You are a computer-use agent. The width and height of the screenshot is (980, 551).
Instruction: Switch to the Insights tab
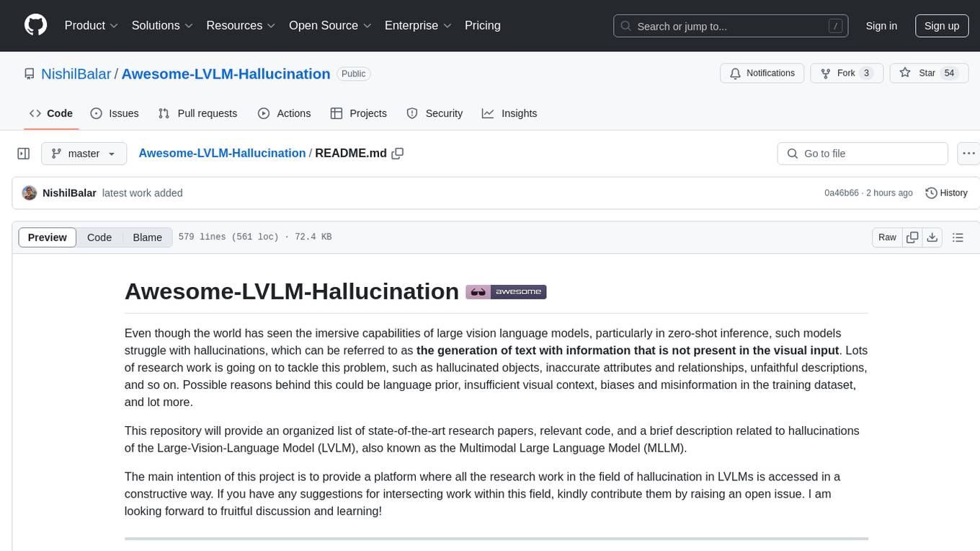point(509,113)
